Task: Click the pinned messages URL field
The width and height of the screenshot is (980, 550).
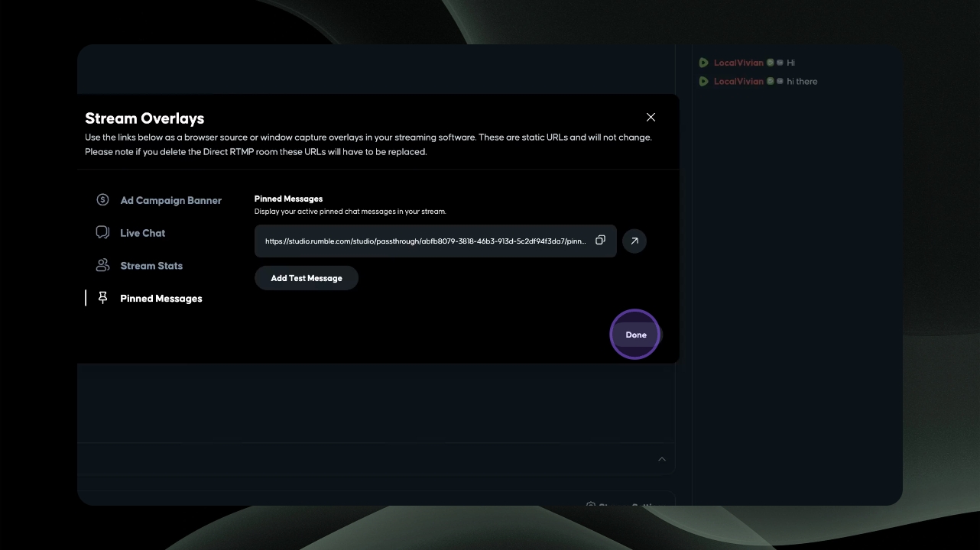Action: [x=436, y=241]
